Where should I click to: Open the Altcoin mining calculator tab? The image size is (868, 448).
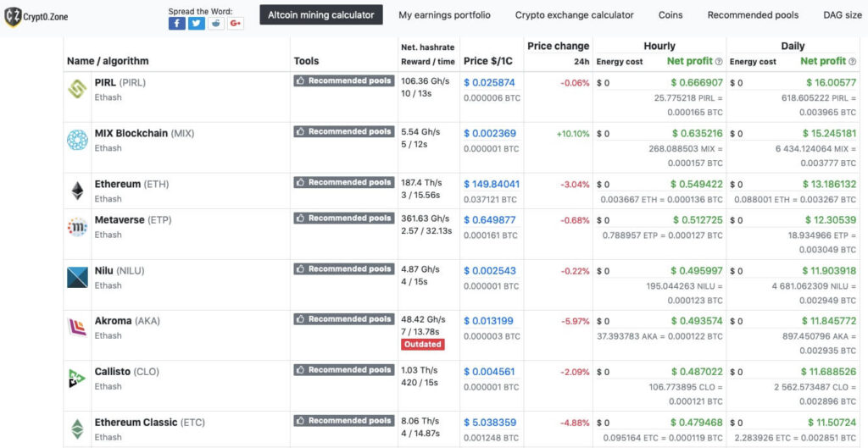point(321,15)
